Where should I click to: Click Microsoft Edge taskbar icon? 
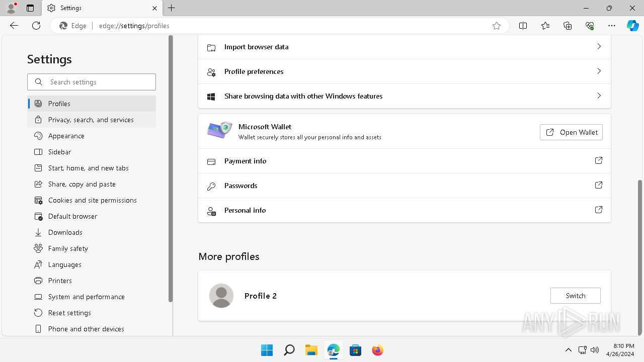pyautogui.click(x=333, y=350)
